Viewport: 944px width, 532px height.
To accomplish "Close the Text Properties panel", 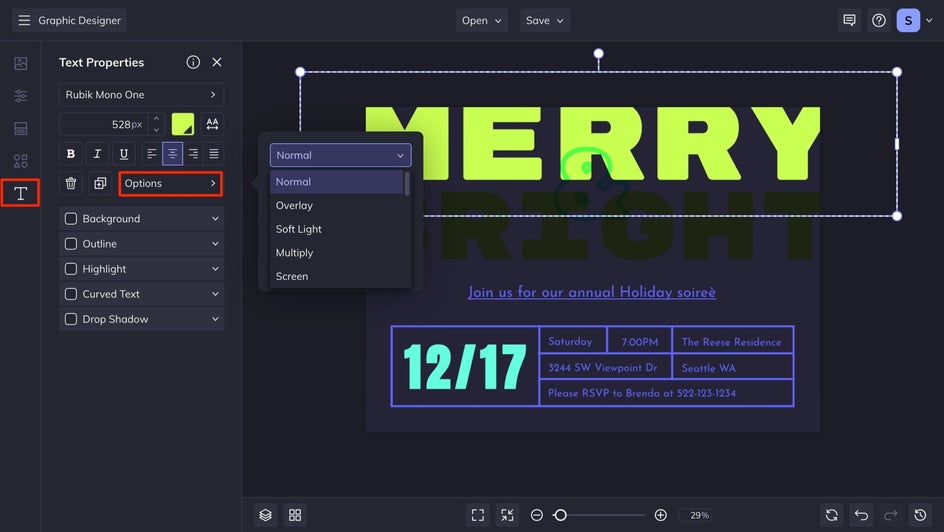I will tap(217, 62).
